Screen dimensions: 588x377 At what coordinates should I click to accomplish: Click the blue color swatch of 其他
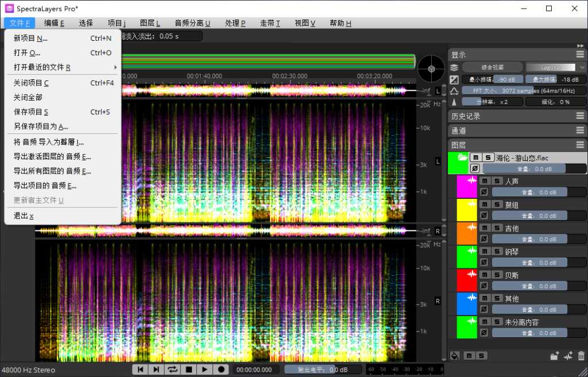[x=466, y=304]
